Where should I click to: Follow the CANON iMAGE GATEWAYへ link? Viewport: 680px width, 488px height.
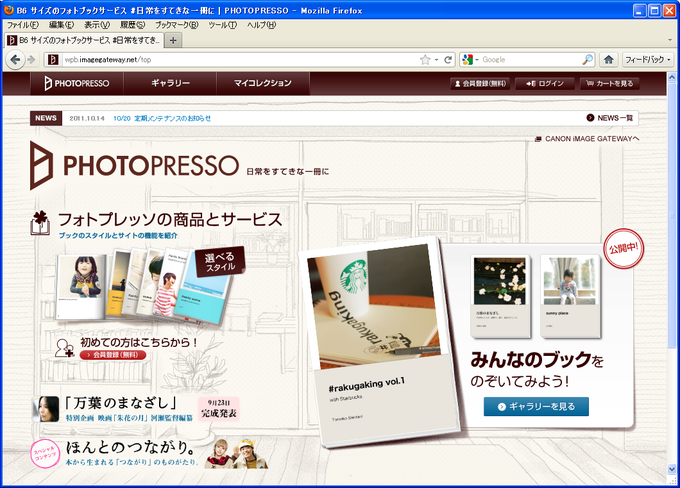tap(587, 139)
